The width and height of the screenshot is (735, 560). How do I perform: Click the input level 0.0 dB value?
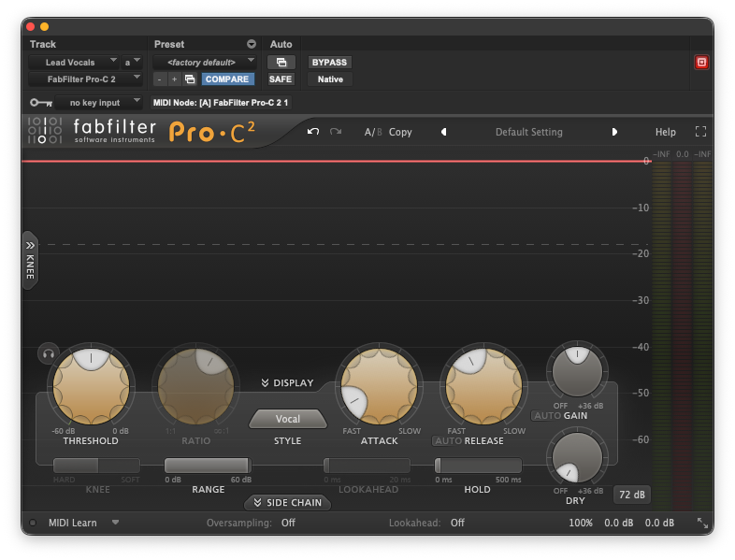(618, 523)
